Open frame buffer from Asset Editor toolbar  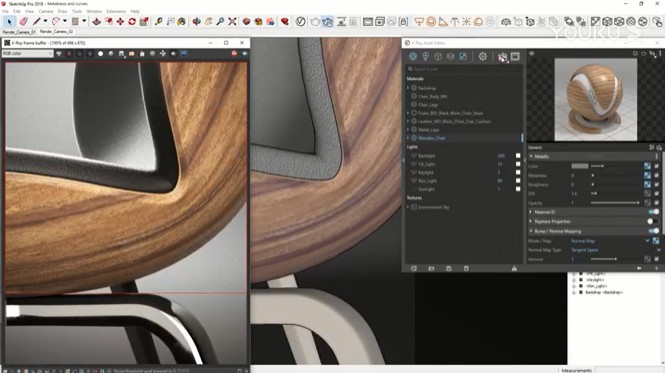[x=515, y=56]
